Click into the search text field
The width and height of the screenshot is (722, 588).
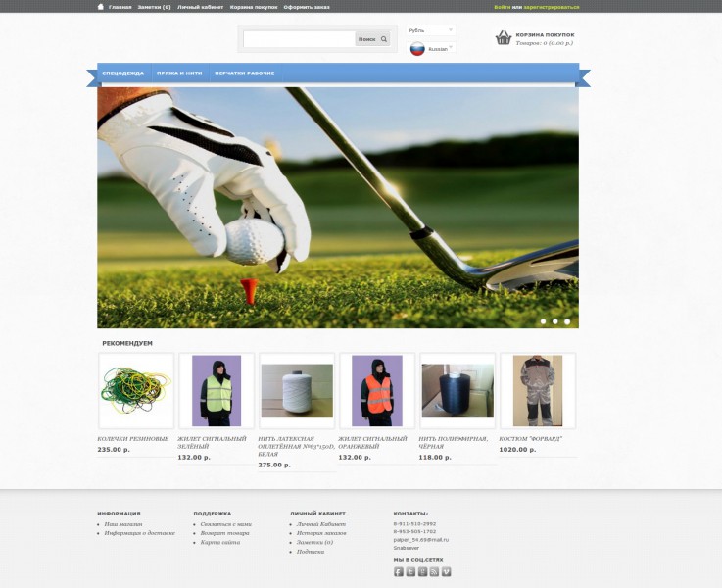pyautogui.click(x=299, y=39)
